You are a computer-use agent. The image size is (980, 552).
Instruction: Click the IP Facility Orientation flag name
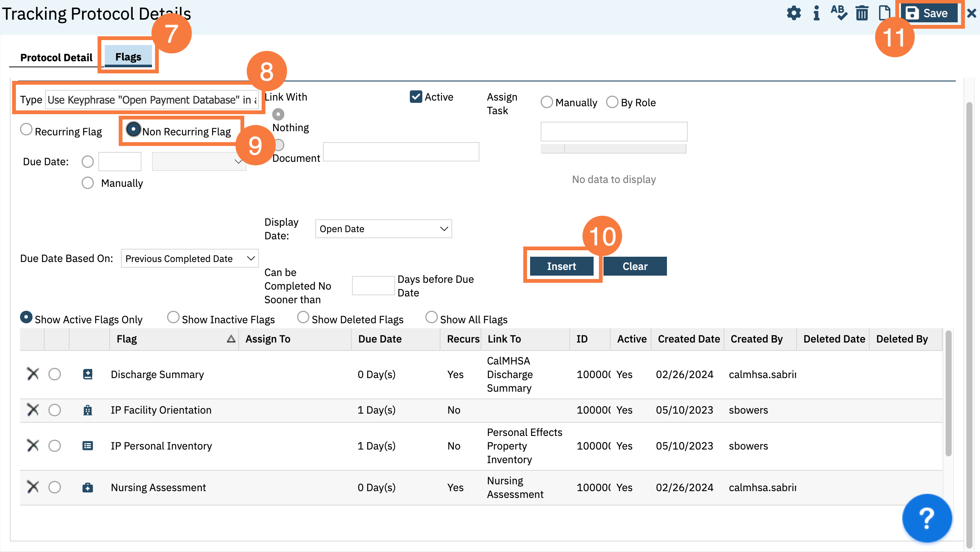[161, 410]
